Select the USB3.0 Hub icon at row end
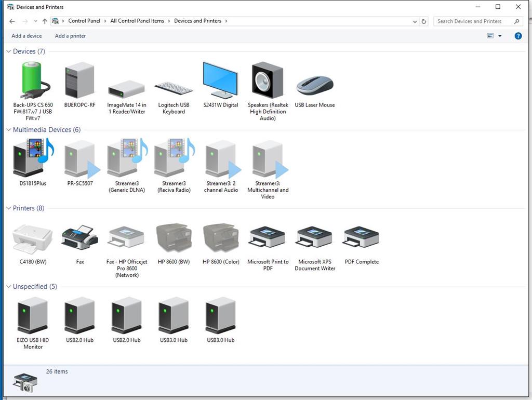 tap(220, 315)
